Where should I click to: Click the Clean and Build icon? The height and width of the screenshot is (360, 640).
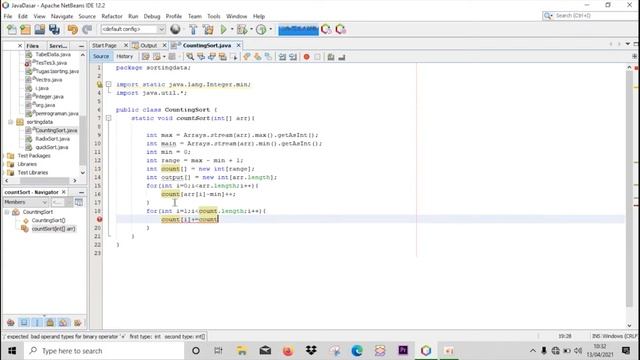pos(208,29)
